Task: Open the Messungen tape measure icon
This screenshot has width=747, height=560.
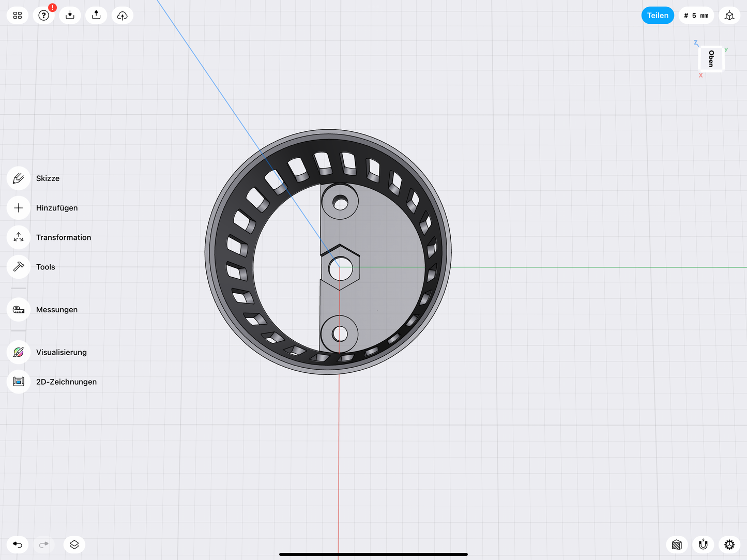Action: [x=19, y=310]
